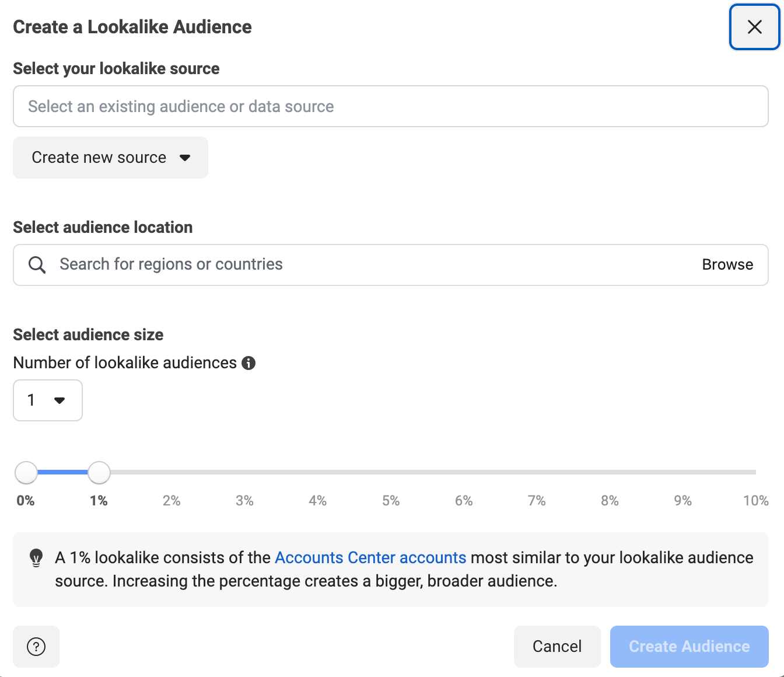Click the Create Audience button
The image size is (784, 677).
(x=689, y=647)
